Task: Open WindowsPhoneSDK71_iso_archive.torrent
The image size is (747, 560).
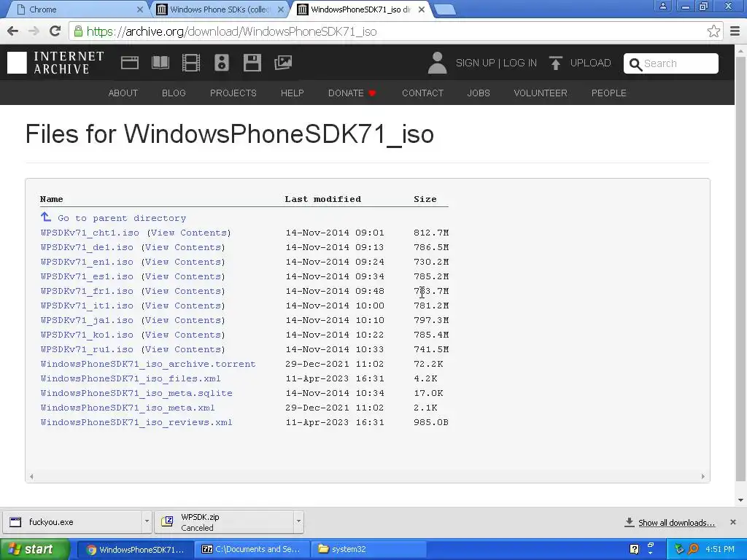Action: 148,364
